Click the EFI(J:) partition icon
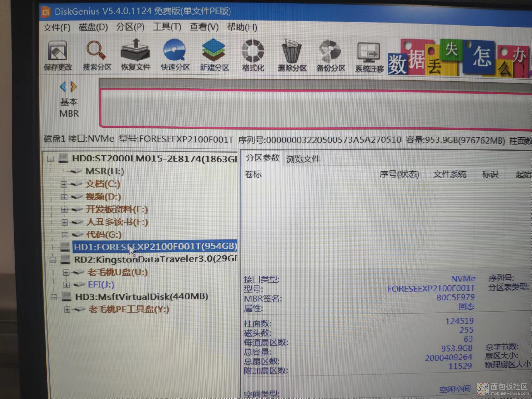The image size is (532, 399). click(79, 285)
